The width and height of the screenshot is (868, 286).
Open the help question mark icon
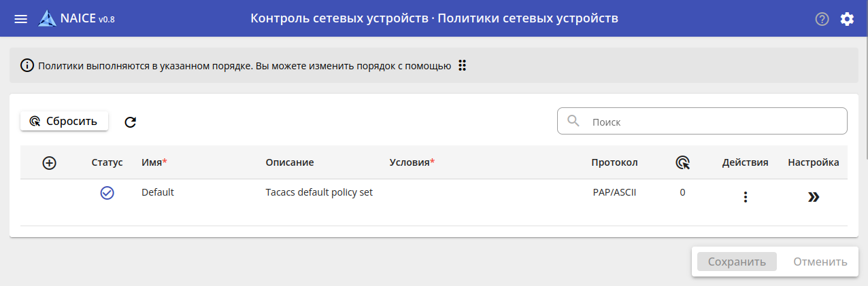[x=822, y=19]
